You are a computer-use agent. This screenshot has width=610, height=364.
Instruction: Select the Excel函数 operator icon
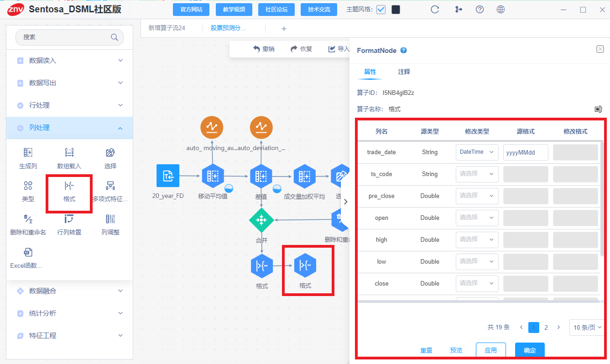click(28, 252)
